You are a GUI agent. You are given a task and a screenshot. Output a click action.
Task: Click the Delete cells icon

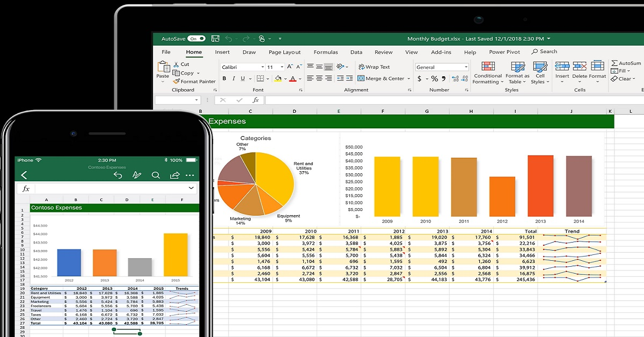pos(580,67)
